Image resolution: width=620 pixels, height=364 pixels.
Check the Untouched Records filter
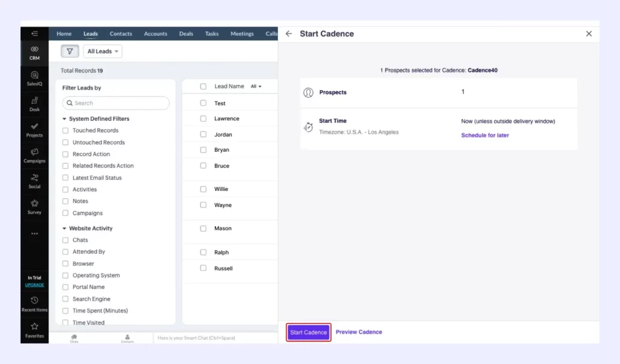click(65, 142)
